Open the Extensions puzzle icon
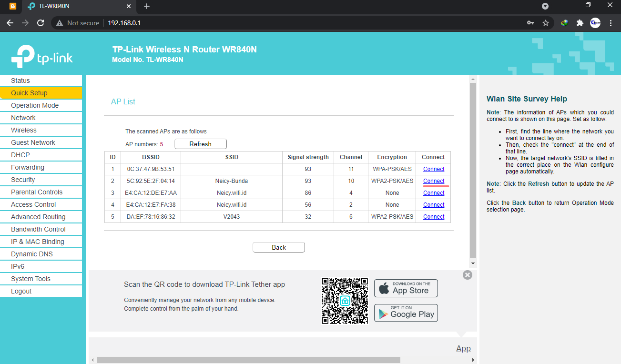Image resolution: width=621 pixels, height=364 pixels. (x=580, y=23)
